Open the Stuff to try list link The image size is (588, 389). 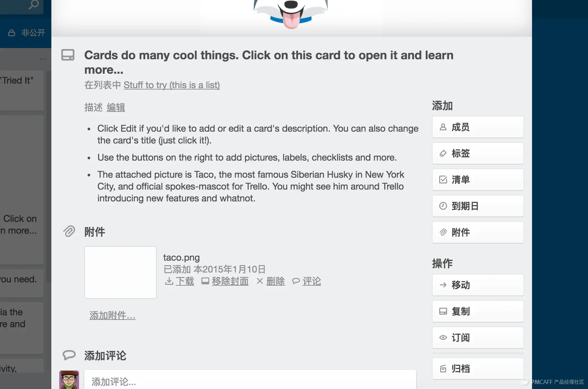click(172, 85)
